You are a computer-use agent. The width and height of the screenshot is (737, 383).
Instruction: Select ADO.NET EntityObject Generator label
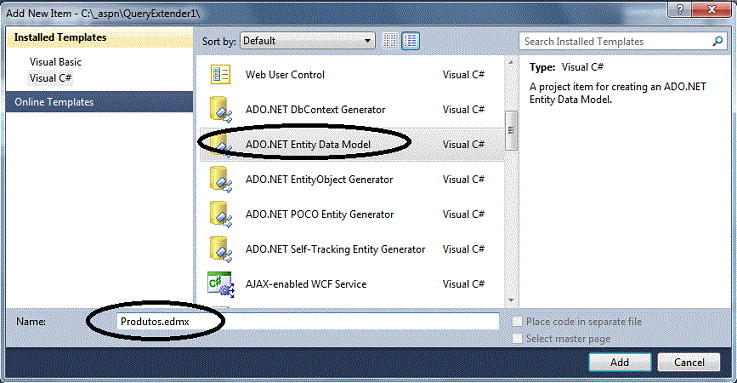[x=319, y=180]
